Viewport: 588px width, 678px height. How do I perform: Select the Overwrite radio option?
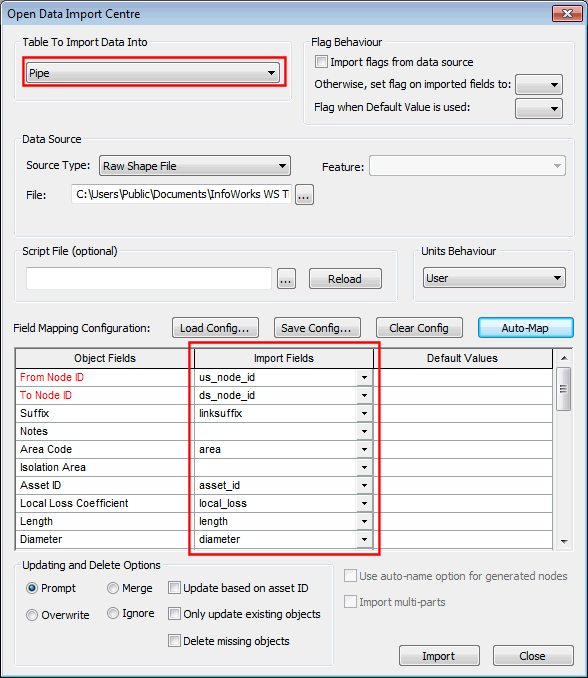click(x=32, y=615)
